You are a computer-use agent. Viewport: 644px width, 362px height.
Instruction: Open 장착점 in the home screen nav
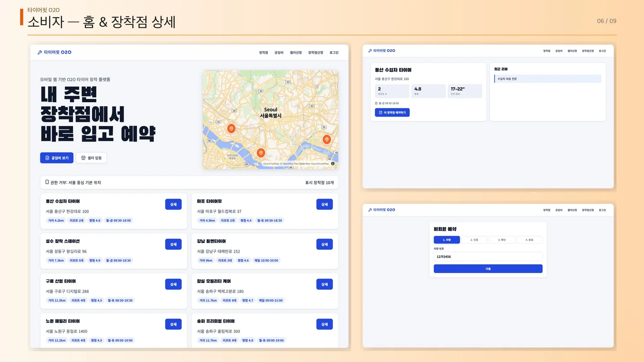[263, 52]
